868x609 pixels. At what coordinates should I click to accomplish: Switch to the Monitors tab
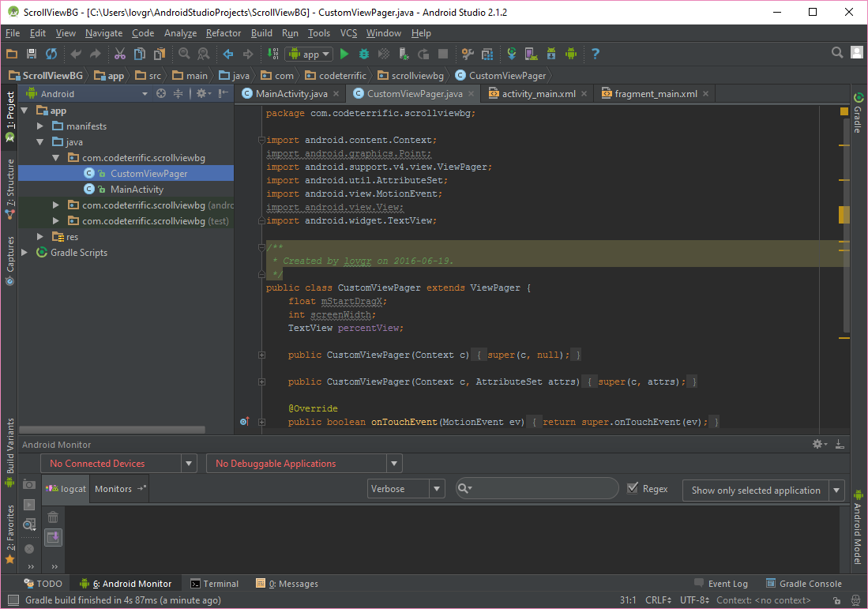[118, 489]
